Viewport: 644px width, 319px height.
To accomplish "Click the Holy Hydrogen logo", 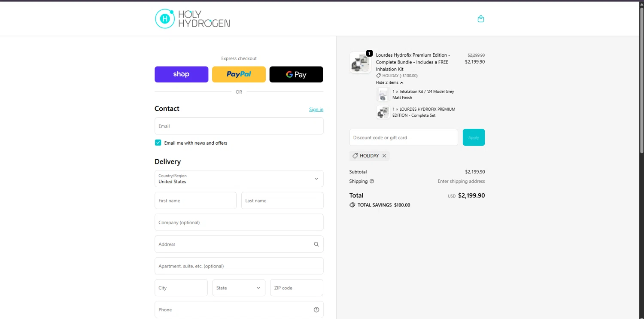I will (192, 19).
